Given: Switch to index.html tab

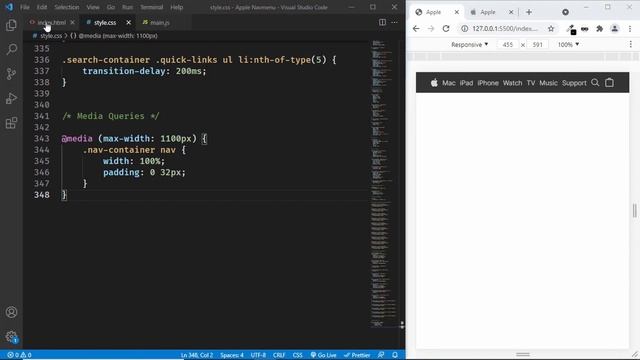Looking at the screenshot, I should (x=51, y=23).
